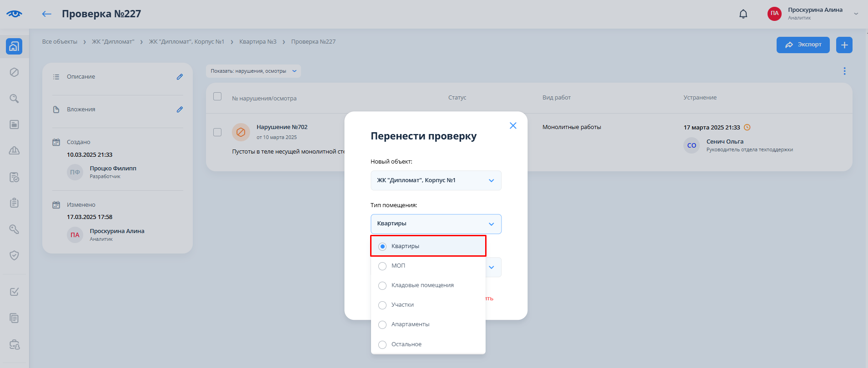Open the search icon in sidebar
868x368 pixels.
14,99
